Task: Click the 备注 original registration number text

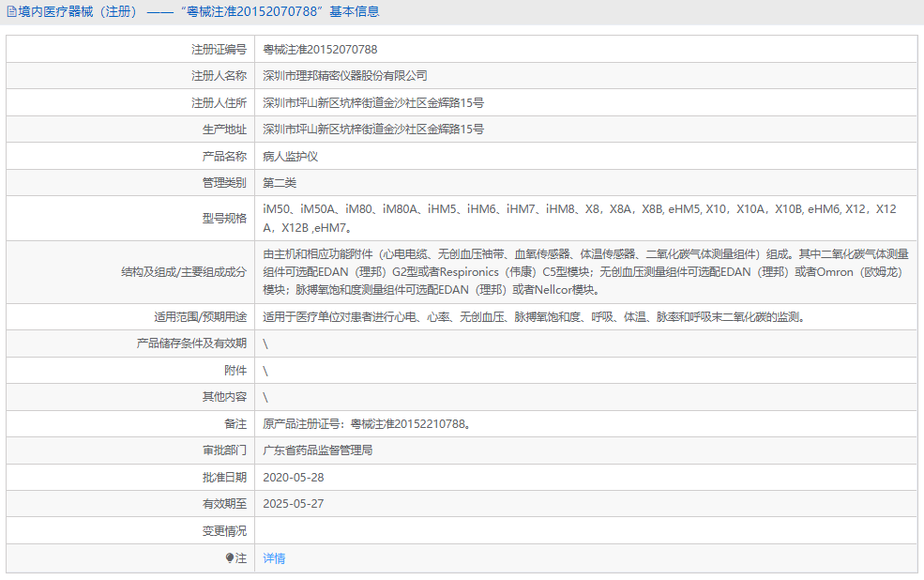Action: point(366,424)
